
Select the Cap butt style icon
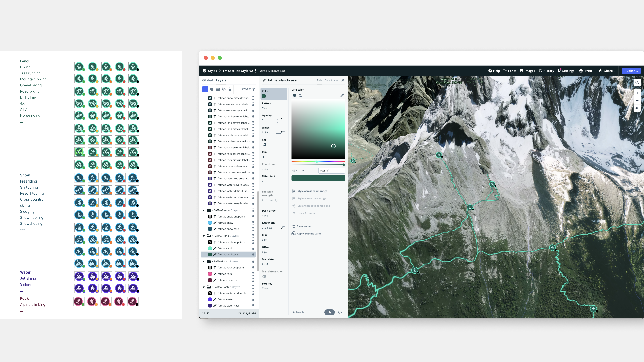pos(264,145)
